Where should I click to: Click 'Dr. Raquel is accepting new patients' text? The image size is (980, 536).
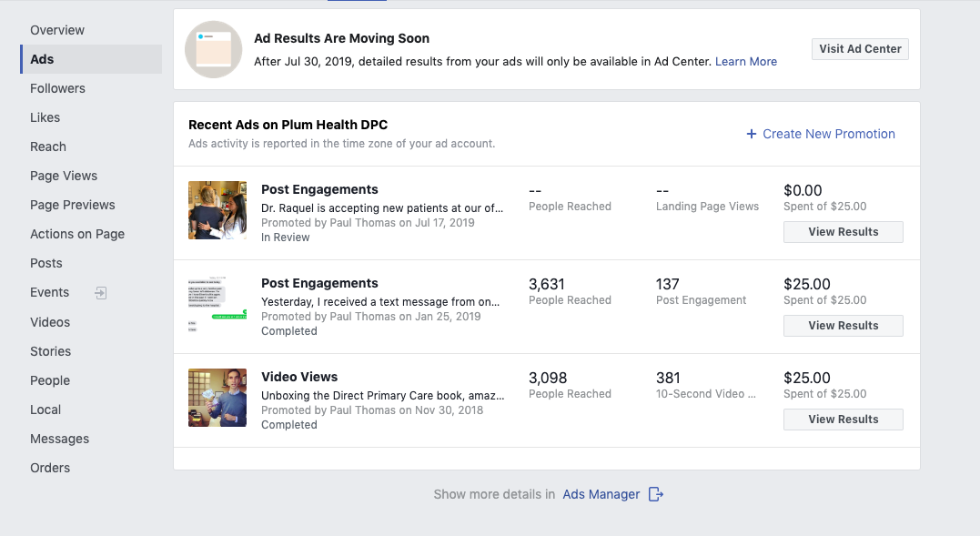click(x=382, y=208)
